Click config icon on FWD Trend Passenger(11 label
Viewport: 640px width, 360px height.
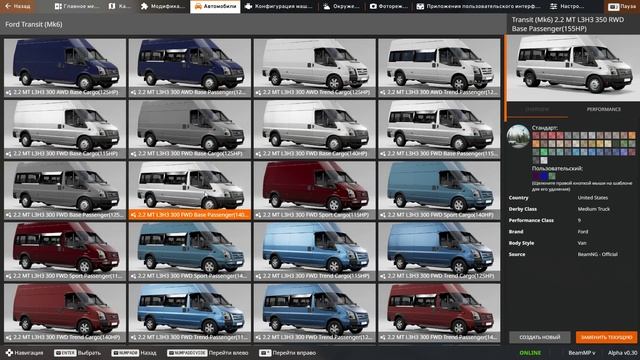tap(133, 338)
